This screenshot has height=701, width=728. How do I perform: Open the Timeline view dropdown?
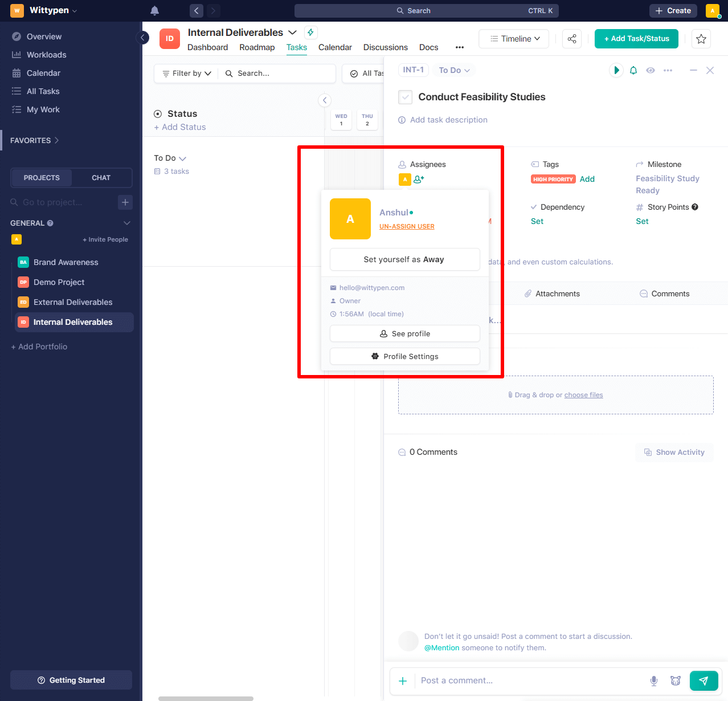[x=514, y=39]
